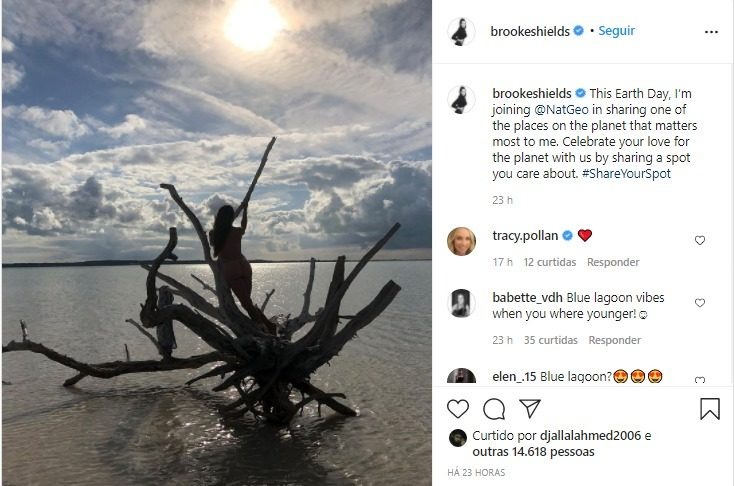Like the post with the heart icon
This screenshot has width=734, height=486.
(x=458, y=409)
